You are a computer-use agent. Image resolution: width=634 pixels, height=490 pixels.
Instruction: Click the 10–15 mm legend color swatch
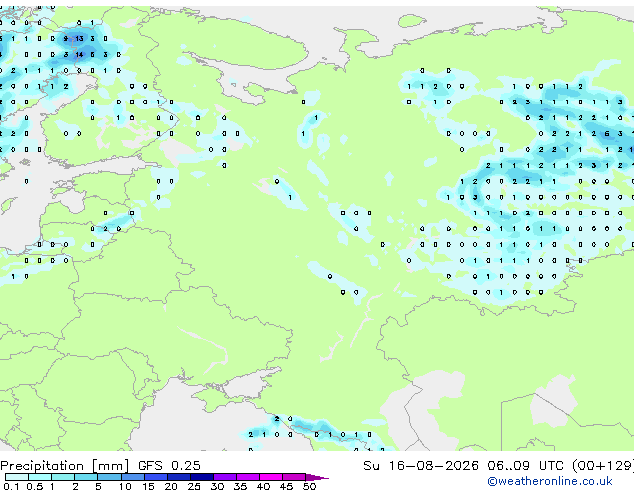click(133, 477)
